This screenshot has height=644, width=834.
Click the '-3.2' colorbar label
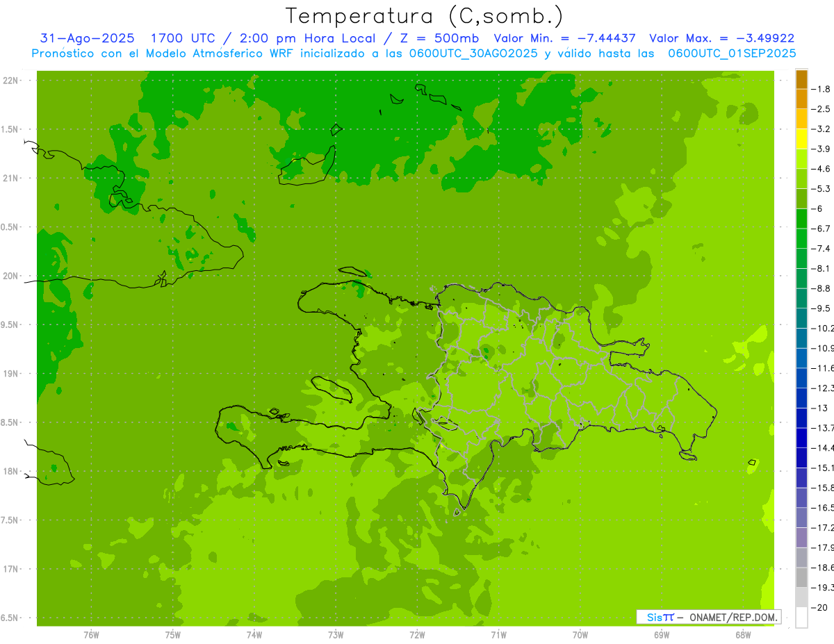821,129
